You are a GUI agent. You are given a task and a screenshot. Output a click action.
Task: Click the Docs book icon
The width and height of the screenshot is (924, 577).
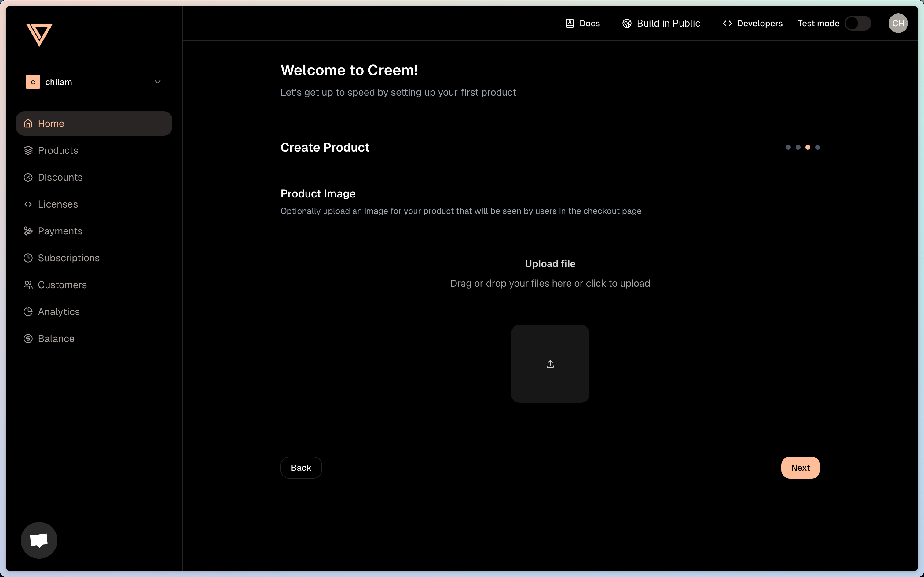point(570,23)
